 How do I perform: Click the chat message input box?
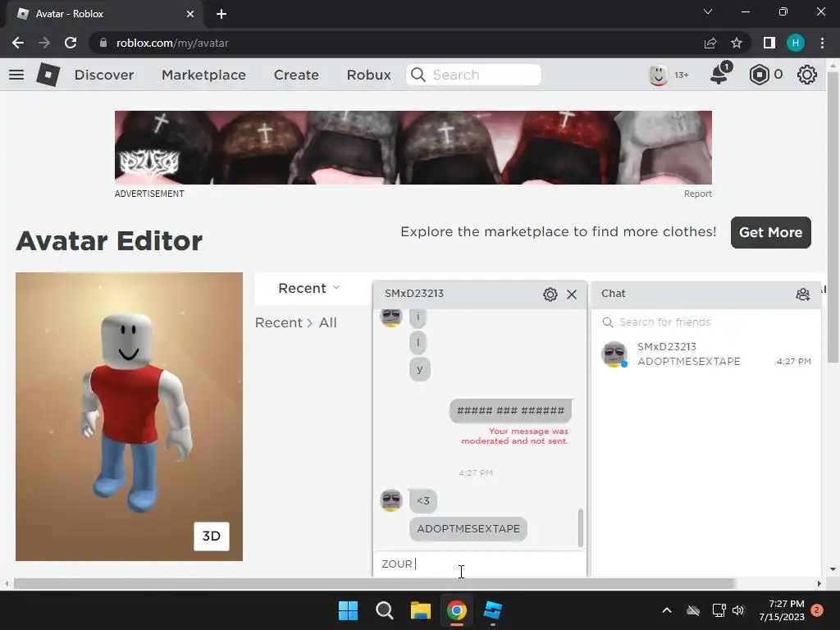[x=479, y=564]
